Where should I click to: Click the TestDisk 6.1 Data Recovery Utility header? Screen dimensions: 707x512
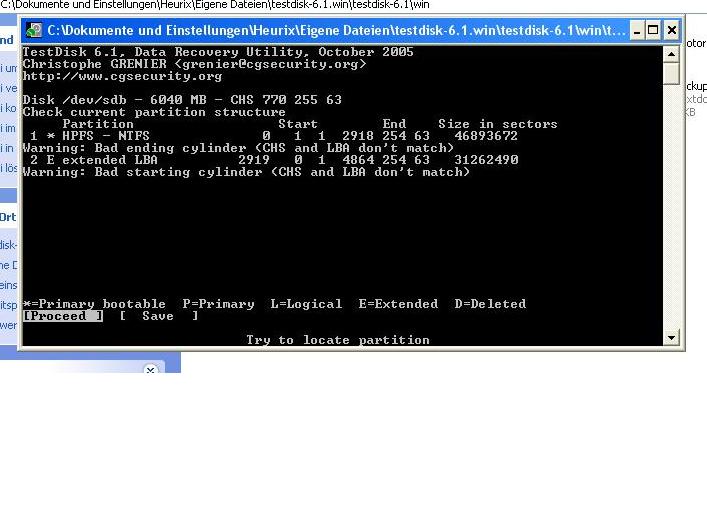point(218,52)
